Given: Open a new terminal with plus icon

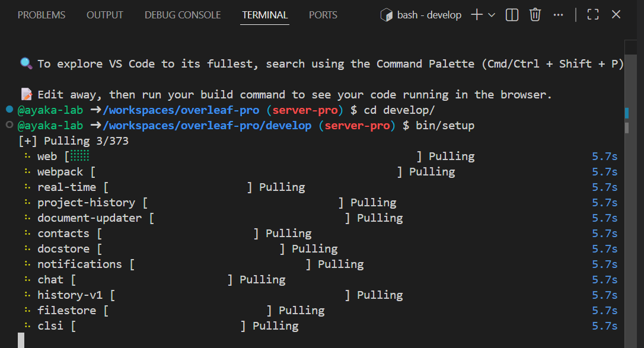Looking at the screenshot, I should pos(476,15).
